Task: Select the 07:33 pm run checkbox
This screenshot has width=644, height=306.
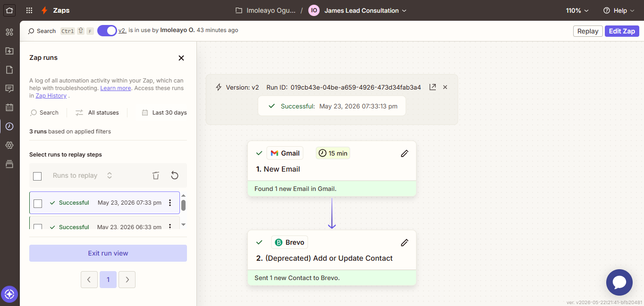Action: 38,203
